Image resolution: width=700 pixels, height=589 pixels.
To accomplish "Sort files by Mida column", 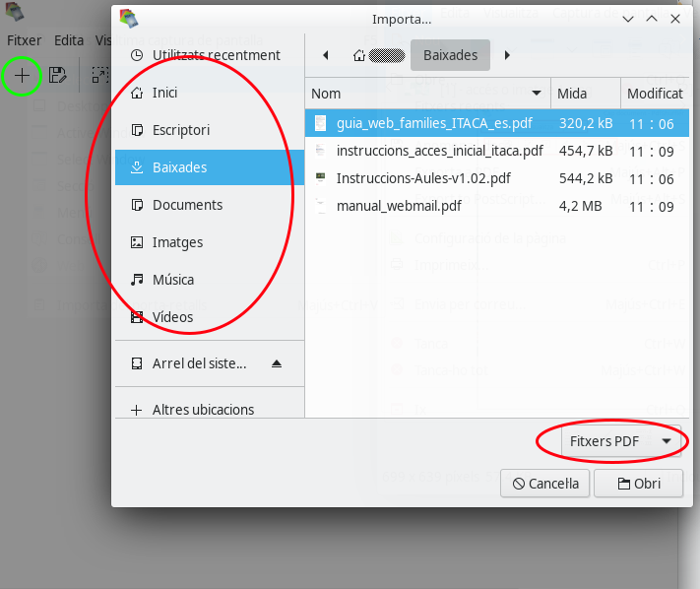I will coord(585,94).
